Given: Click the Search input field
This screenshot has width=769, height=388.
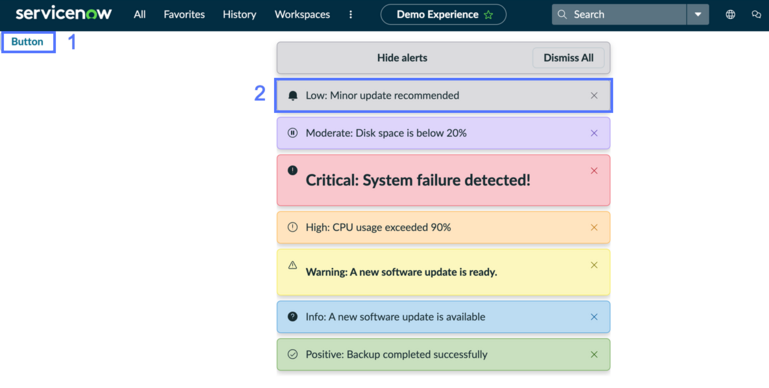Looking at the screenshot, I should [619, 14].
